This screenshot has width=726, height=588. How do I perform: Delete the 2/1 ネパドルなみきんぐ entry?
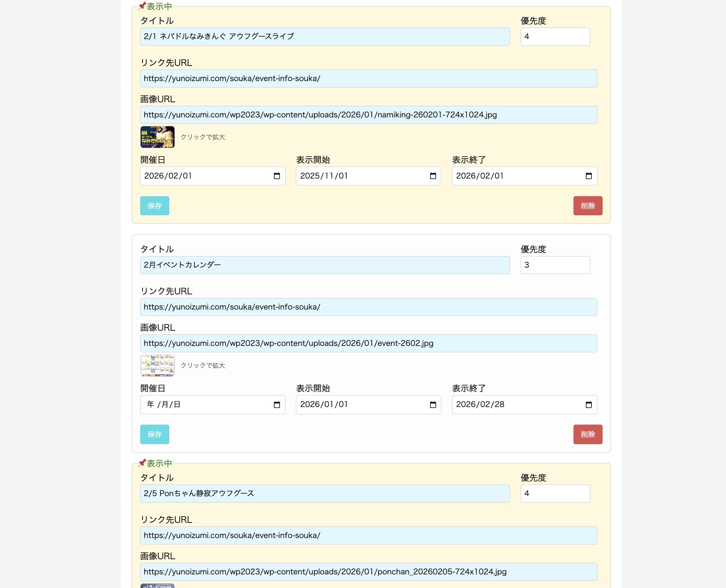click(x=588, y=206)
